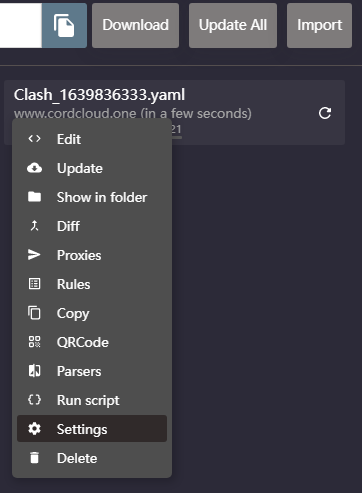362x493 pixels.
Task: Click the Settings gear icon
Action: (x=34, y=429)
